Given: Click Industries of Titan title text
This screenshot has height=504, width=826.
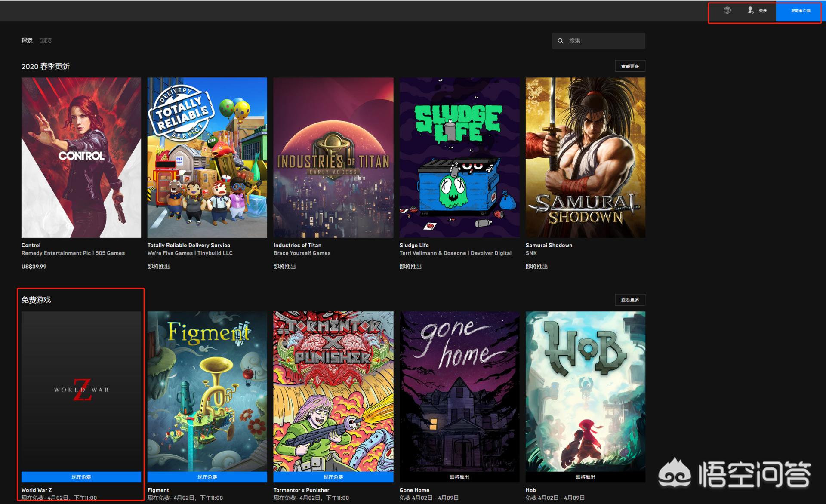Looking at the screenshot, I should click(x=297, y=245).
